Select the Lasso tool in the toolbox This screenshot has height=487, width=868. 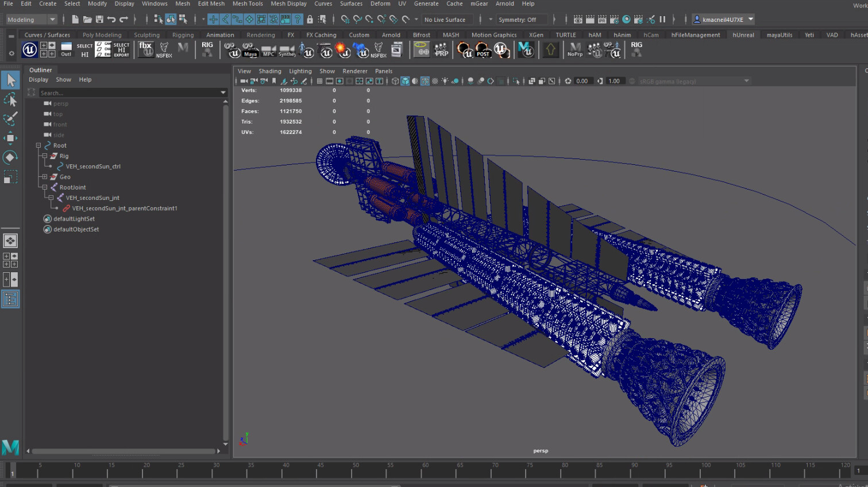(10, 100)
